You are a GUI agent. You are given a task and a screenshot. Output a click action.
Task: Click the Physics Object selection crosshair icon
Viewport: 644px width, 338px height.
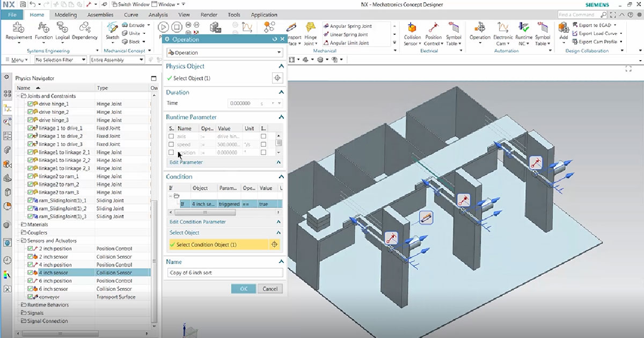pyautogui.click(x=277, y=78)
